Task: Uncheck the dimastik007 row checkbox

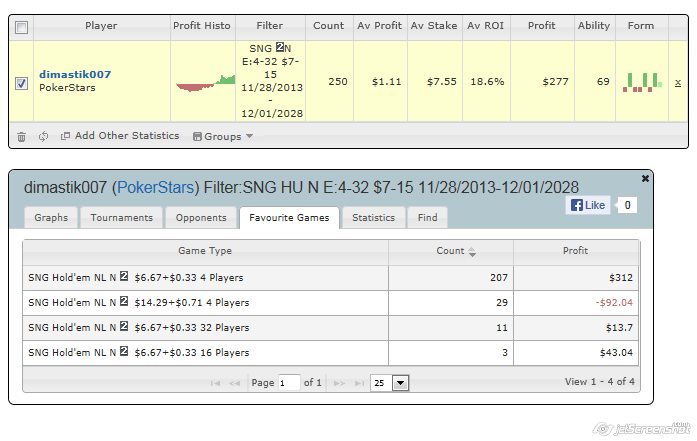Action: [x=21, y=83]
